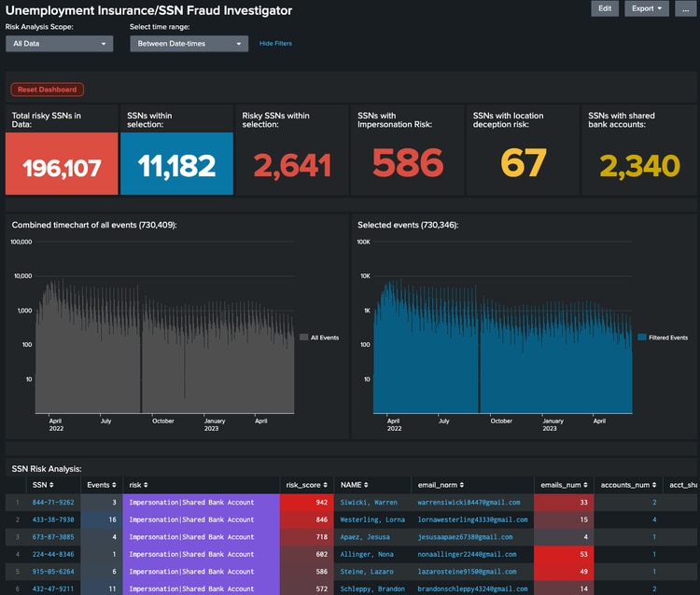
Task: Click the risk column header
Action: tap(136, 485)
